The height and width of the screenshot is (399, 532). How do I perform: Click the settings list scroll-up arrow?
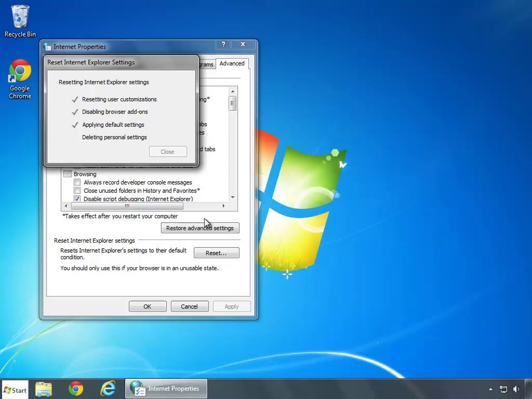[233, 91]
